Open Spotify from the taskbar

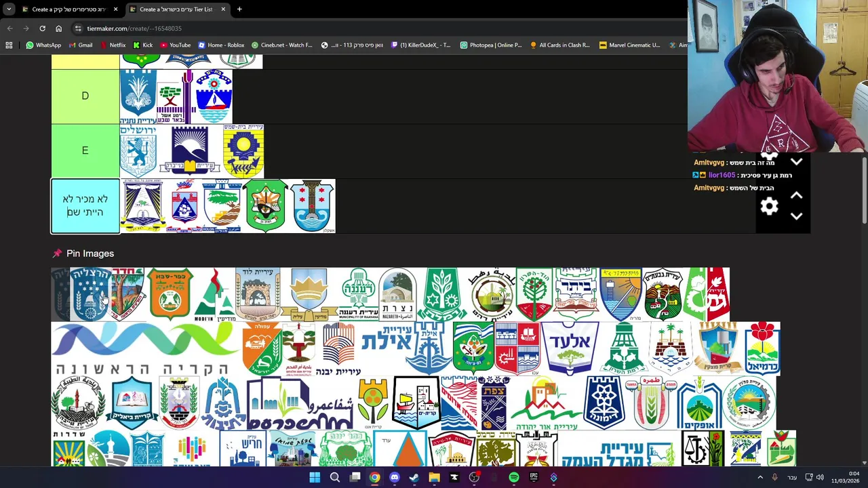514,478
